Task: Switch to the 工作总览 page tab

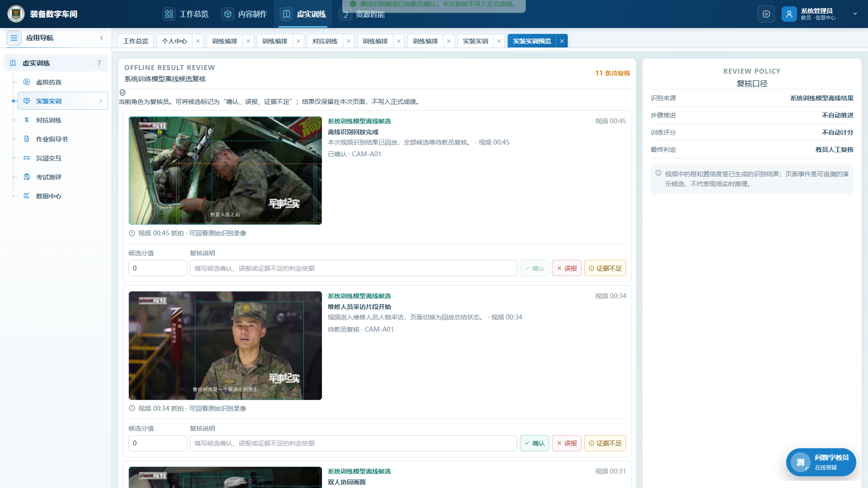Action: point(136,41)
